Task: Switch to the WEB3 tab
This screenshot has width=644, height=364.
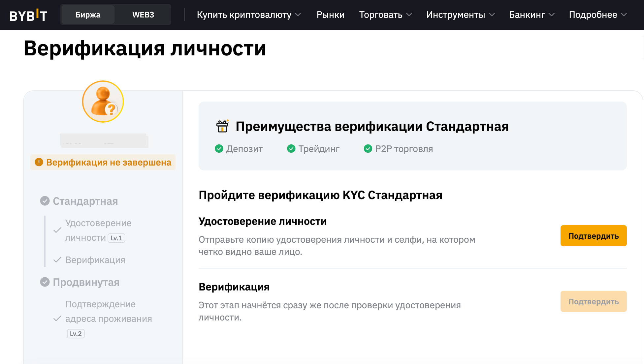Action: pyautogui.click(x=143, y=15)
